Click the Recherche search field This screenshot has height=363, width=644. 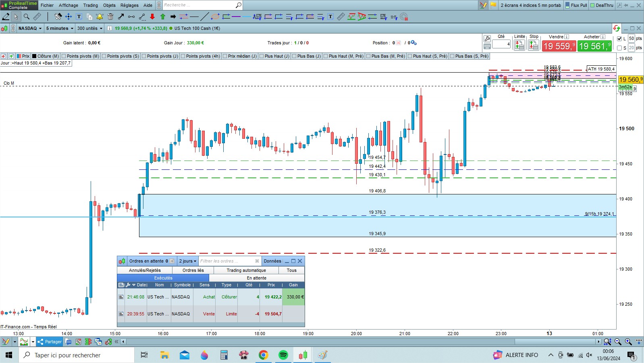coord(199,5)
